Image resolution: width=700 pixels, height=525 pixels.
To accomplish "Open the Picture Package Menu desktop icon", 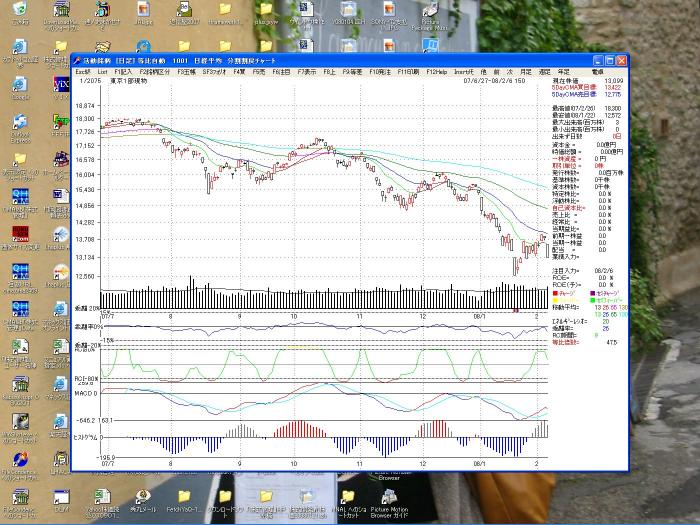I will tap(429, 10).
